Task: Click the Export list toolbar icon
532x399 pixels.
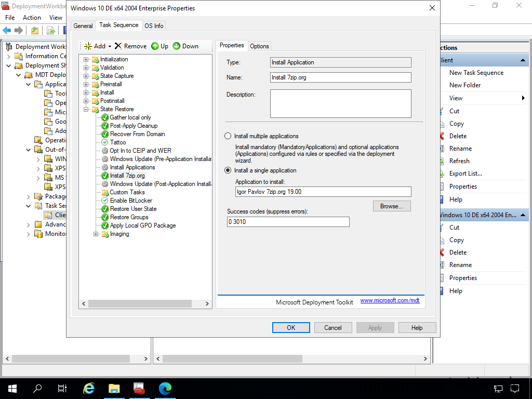Action: coord(51,31)
